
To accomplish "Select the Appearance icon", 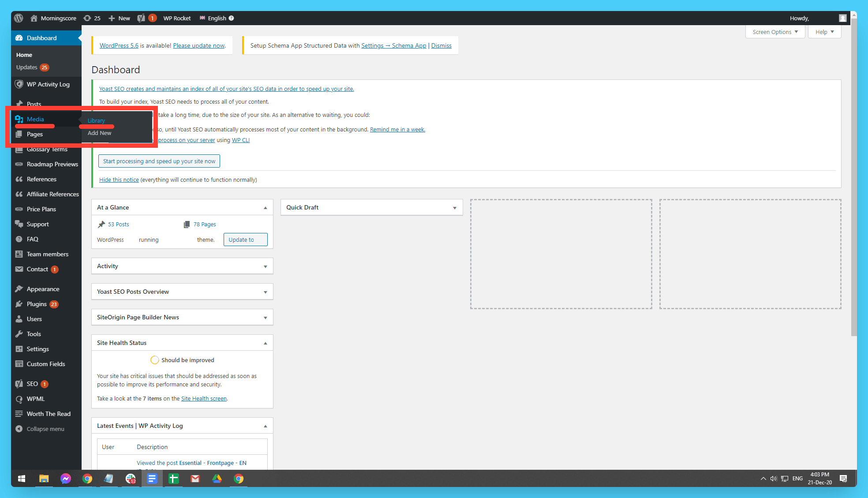I will tap(19, 288).
